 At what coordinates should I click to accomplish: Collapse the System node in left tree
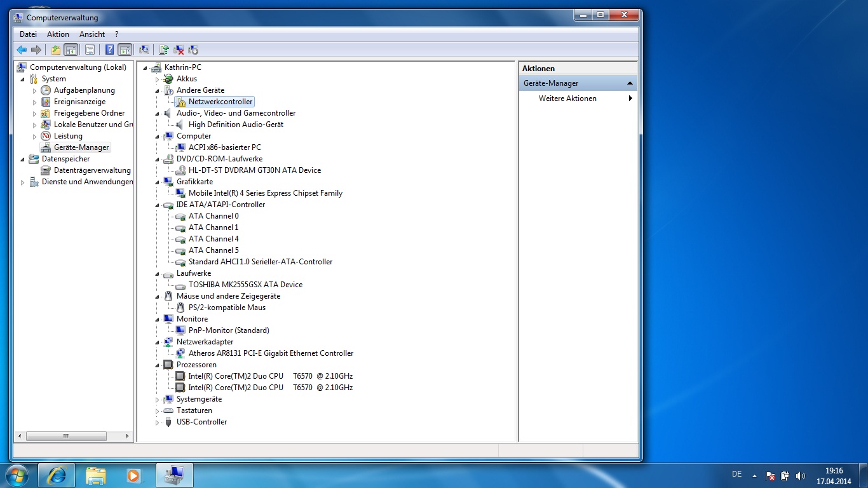coord(23,79)
